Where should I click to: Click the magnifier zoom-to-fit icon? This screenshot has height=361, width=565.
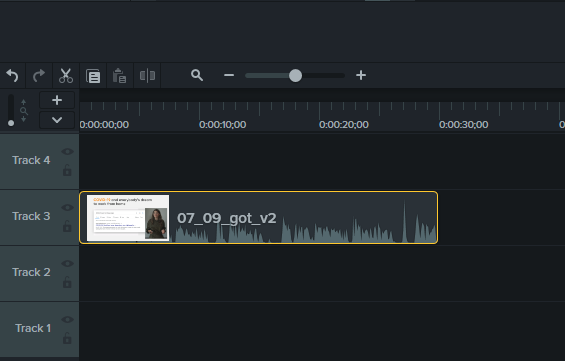click(197, 75)
